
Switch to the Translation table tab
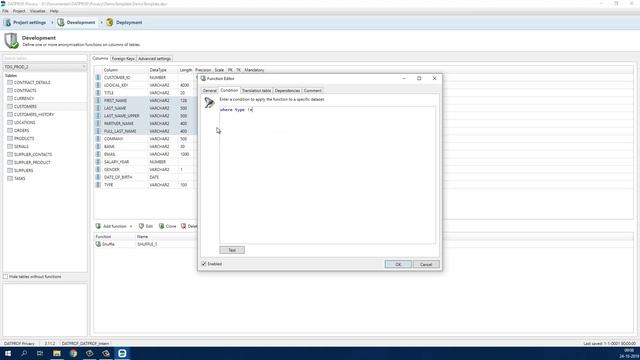pos(256,91)
